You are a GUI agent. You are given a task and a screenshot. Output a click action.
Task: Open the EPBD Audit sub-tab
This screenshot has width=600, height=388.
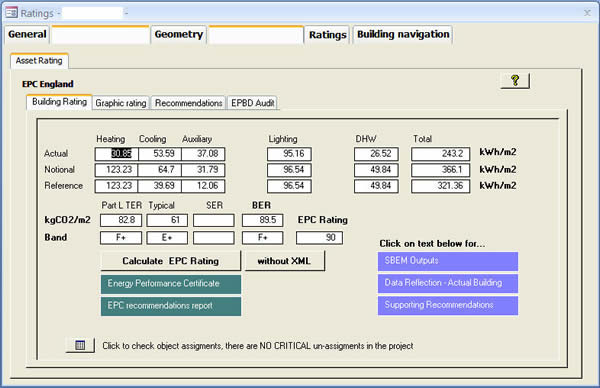coord(253,103)
